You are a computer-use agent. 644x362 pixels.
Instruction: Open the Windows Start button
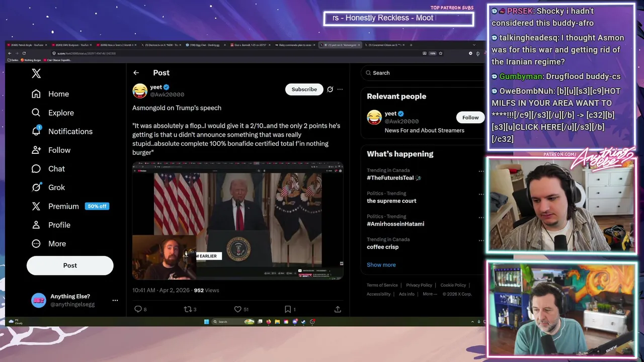coord(206,322)
